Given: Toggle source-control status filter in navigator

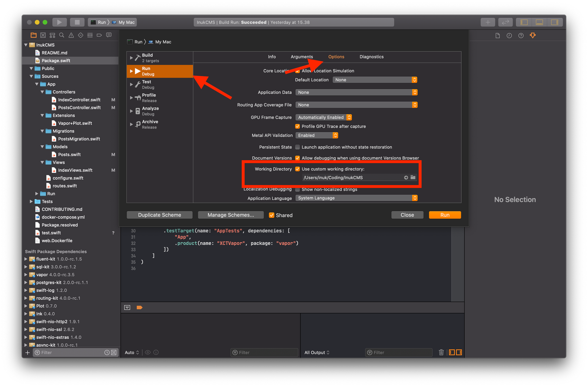Looking at the screenshot, I should pos(114,353).
